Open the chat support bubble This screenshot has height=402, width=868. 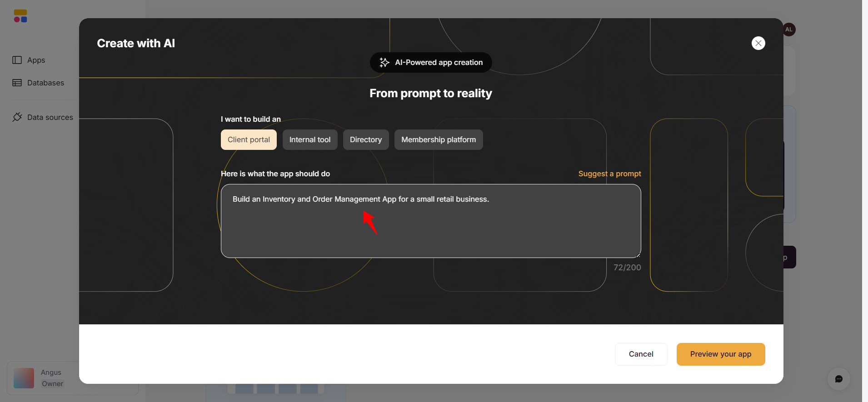coord(839,379)
